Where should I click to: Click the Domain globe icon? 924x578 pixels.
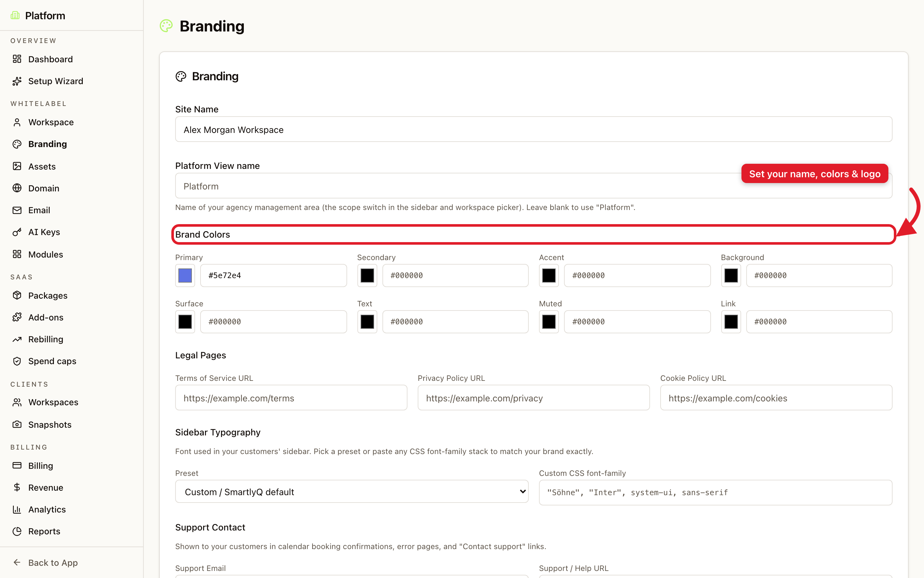(x=17, y=188)
